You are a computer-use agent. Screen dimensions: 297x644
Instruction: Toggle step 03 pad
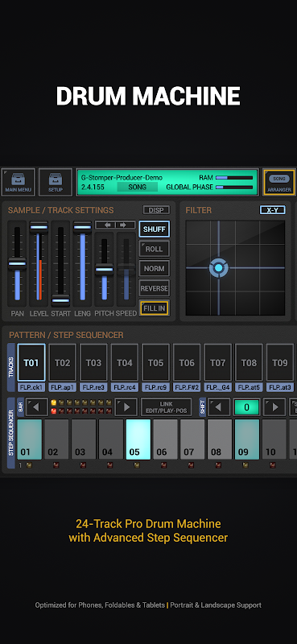(x=84, y=439)
